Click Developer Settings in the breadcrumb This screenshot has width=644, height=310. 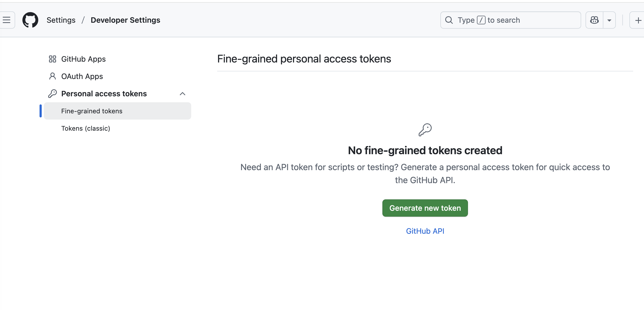(x=125, y=20)
